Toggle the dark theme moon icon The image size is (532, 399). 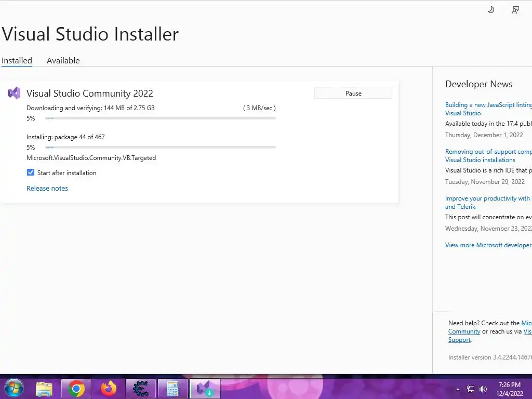[x=491, y=10]
